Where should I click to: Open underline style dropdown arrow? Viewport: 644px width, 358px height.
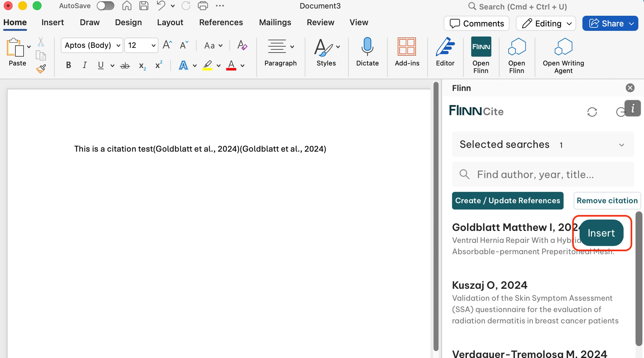[x=112, y=65]
